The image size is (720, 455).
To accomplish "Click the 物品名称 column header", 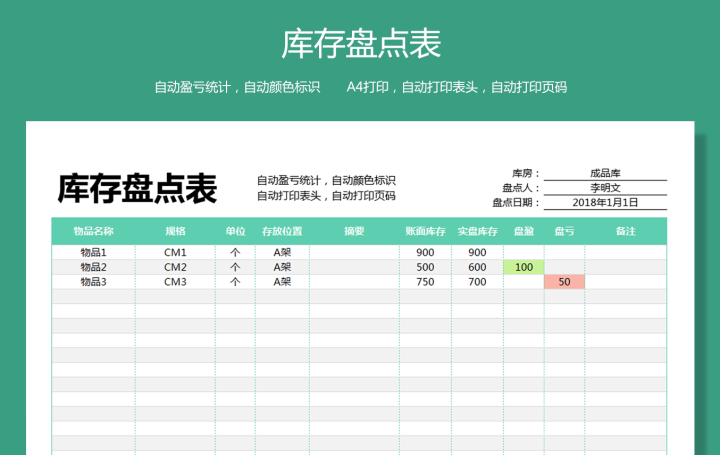I will (x=93, y=231).
